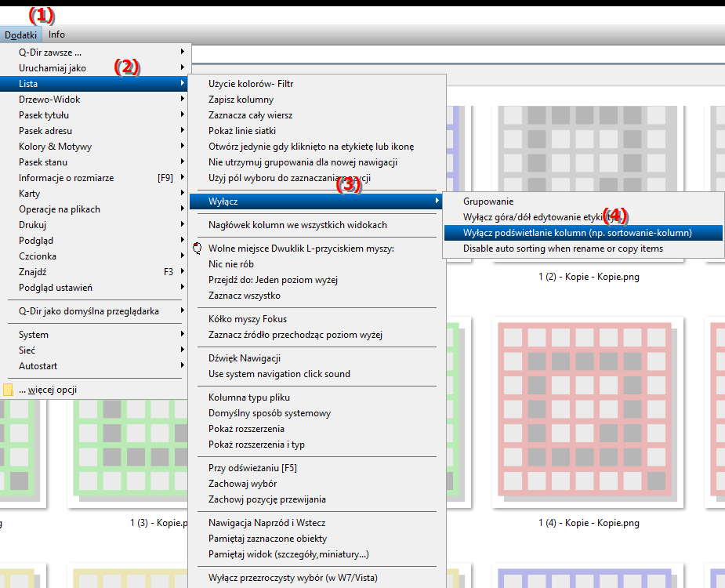Select 'Pokaż rozszerzenia' option

[x=317, y=430]
